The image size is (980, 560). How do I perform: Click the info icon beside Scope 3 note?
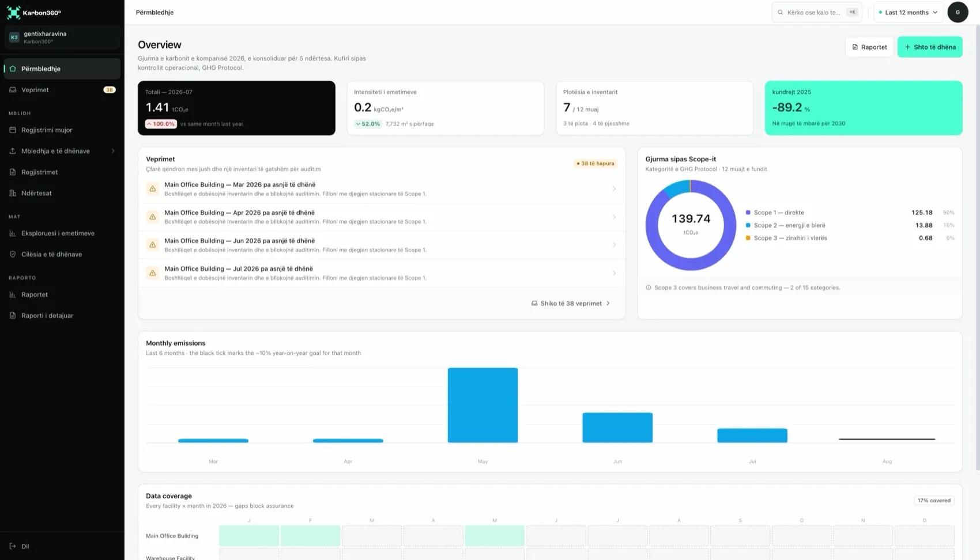tap(649, 287)
